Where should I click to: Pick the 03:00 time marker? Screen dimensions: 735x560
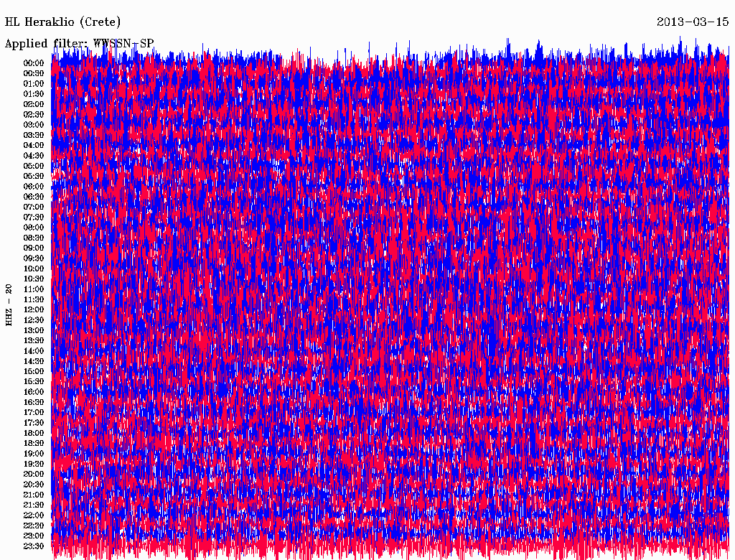[x=34, y=125]
